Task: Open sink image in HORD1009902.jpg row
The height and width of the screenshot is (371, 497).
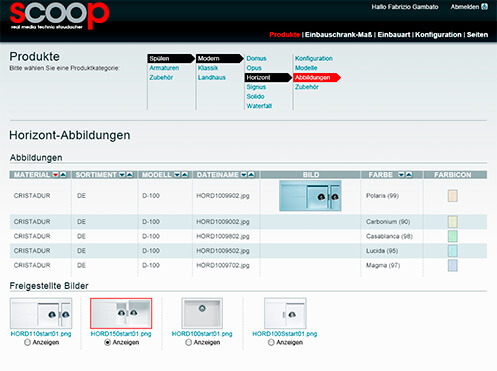Action: click(310, 196)
